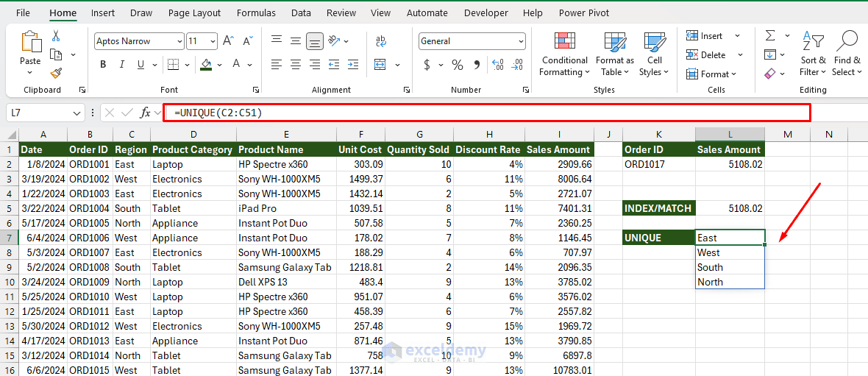868x376 pixels.
Task: Toggle Bold formatting
Action: click(x=103, y=64)
